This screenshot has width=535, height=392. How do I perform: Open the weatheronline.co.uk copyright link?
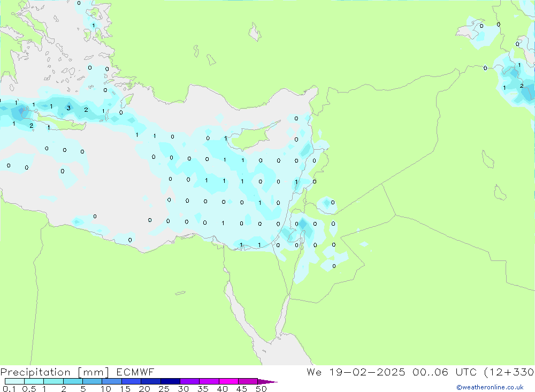[x=490, y=387]
